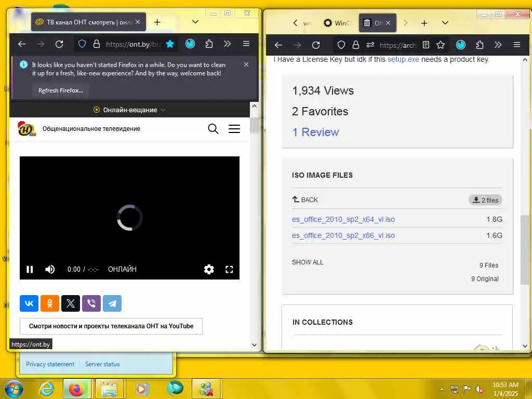Show more tools chevrons in ont.by window

(228, 44)
